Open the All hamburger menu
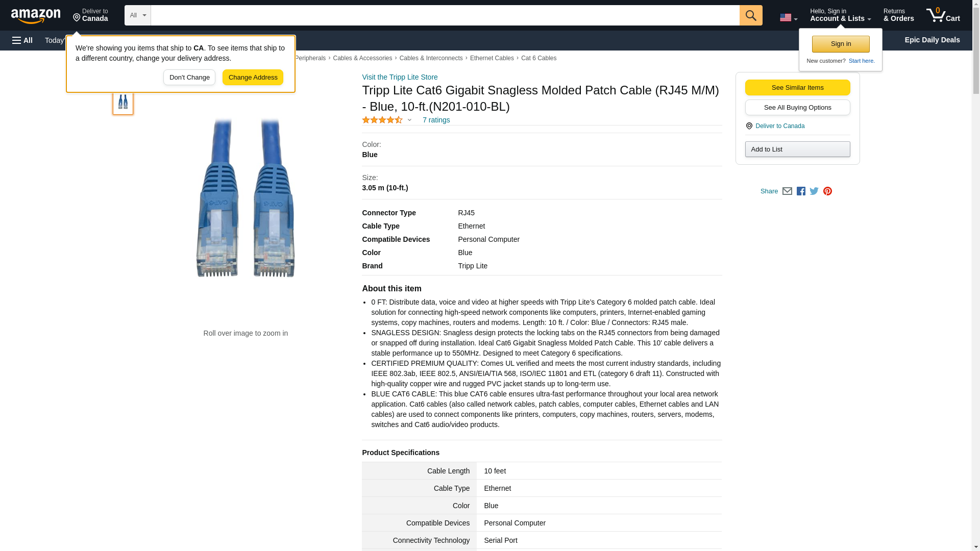980x551 pixels. (x=22, y=40)
